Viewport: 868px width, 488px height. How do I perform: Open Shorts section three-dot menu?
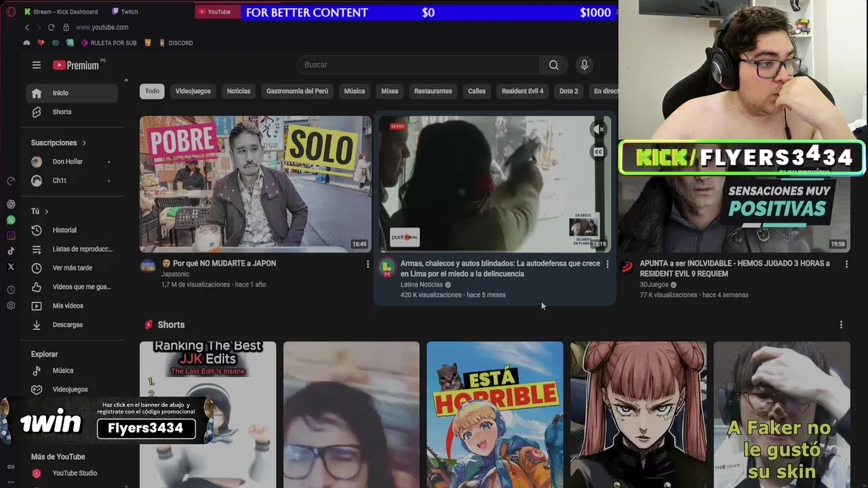(x=841, y=325)
